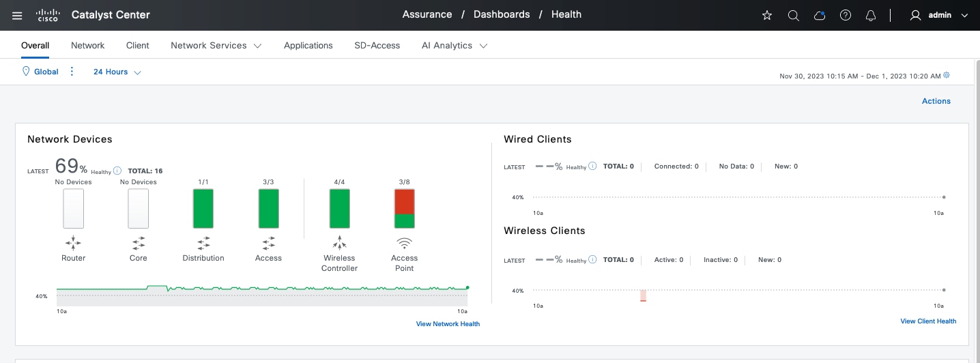The height and width of the screenshot is (363, 980).
Task: Click the View Network Health link
Action: tap(448, 324)
